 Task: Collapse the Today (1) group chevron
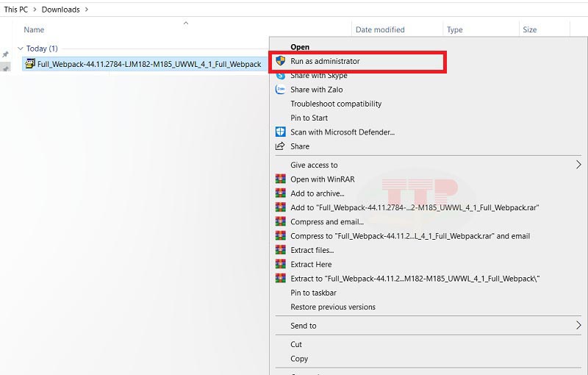(x=20, y=49)
